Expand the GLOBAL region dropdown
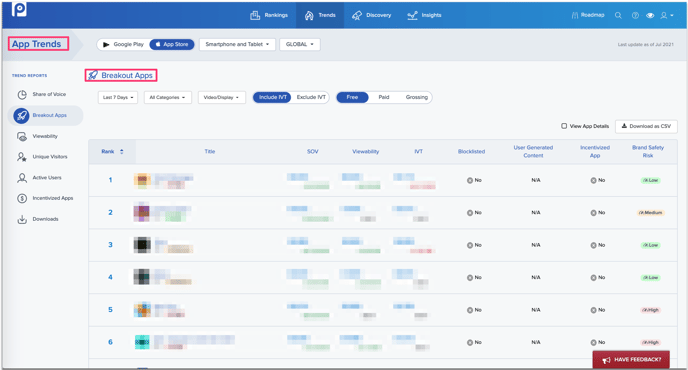The image size is (688, 370). [300, 44]
